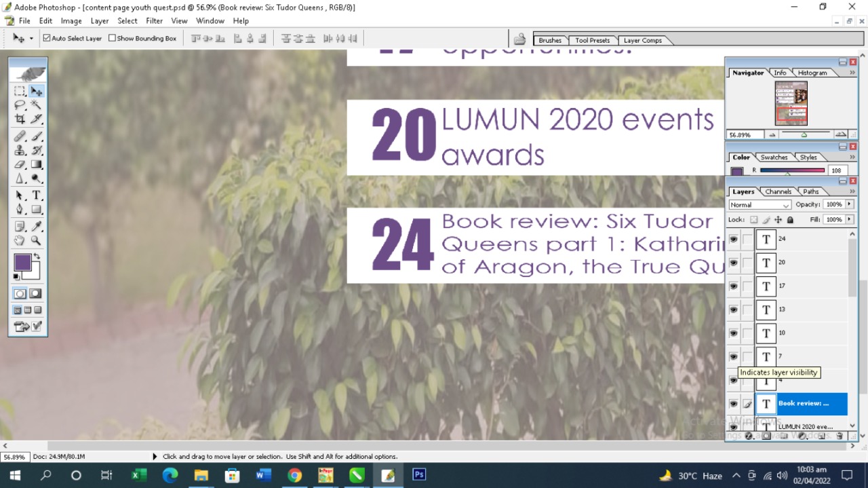This screenshot has width=868, height=488.
Task: Select the Path Selection tool
Action: click(20, 195)
